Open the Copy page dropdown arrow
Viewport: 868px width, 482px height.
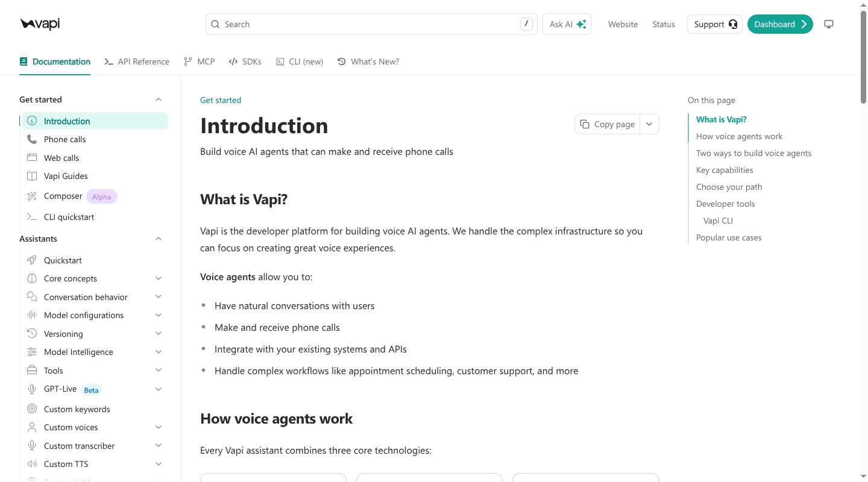(649, 124)
